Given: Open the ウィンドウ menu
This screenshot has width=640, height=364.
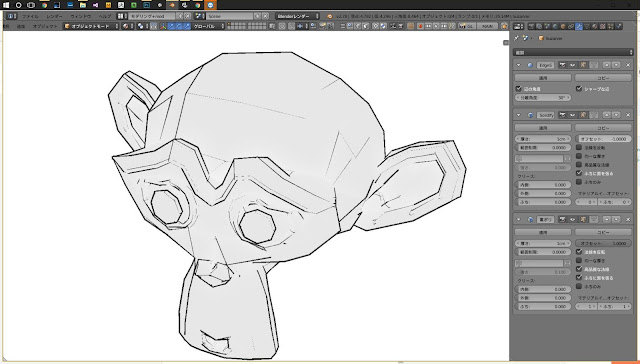Looking at the screenshot, I should tap(81, 16).
